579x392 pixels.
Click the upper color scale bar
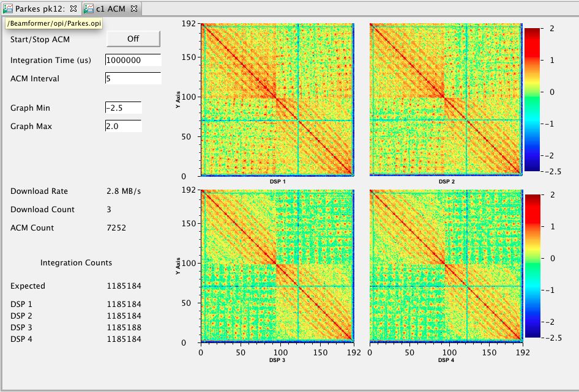532,99
